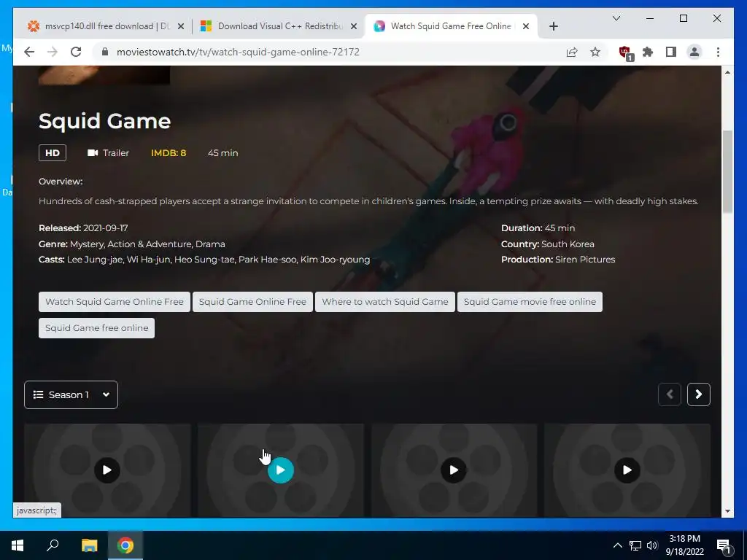Viewport: 747px width, 560px height.
Task: Switch to the Download Visual C++ Redistributable tab
Action: click(x=280, y=26)
